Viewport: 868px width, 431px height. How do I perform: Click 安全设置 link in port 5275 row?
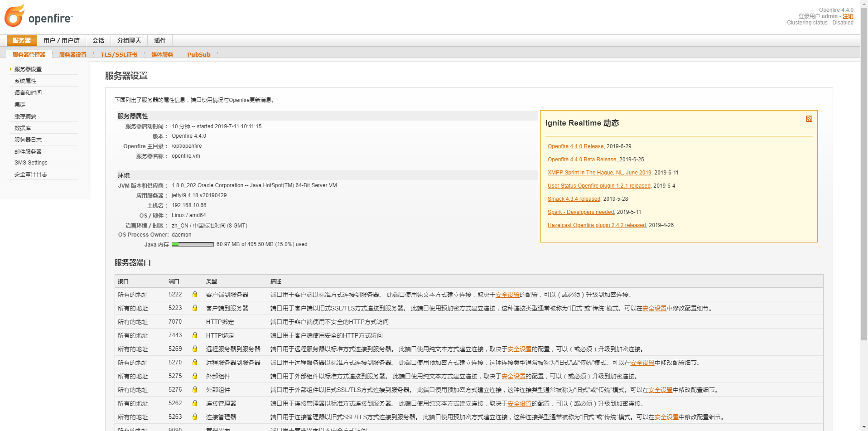(x=513, y=376)
